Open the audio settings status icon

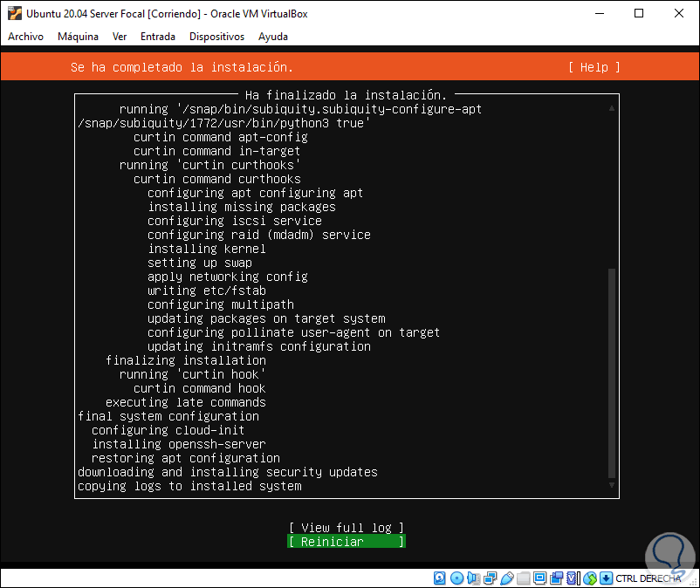(x=473, y=578)
